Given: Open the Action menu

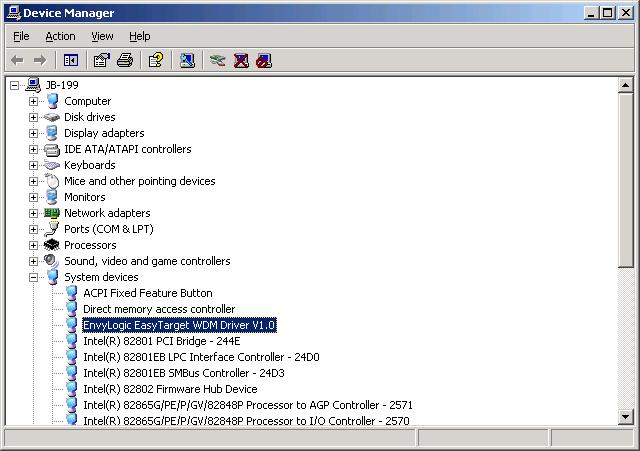Looking at the screenshot, I should click(60, 36).
